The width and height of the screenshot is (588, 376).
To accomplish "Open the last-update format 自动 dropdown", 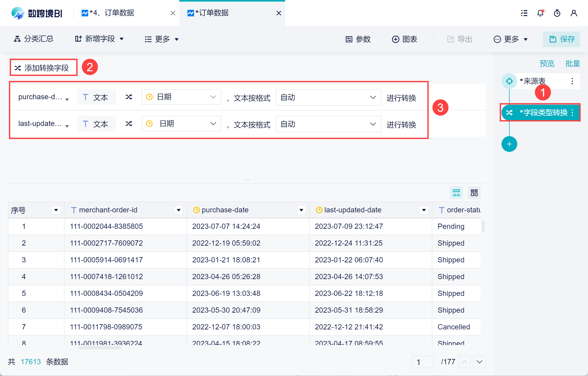I will 328,124.
